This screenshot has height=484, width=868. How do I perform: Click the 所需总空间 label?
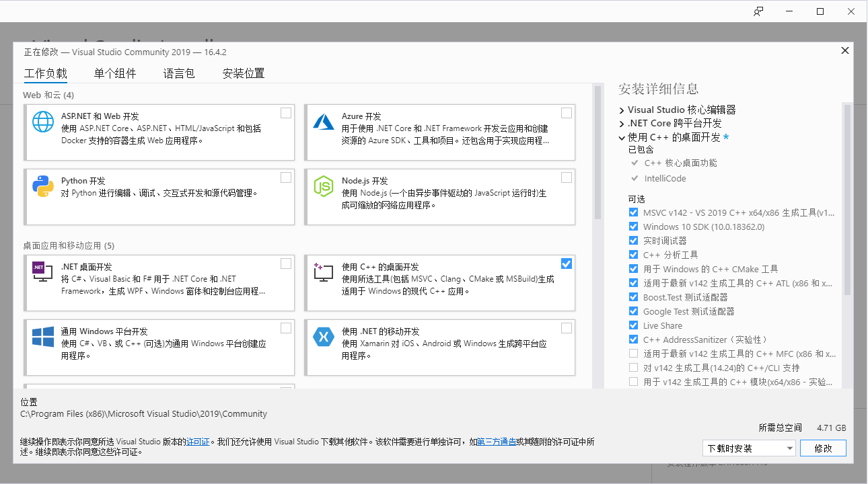[781, 428]
